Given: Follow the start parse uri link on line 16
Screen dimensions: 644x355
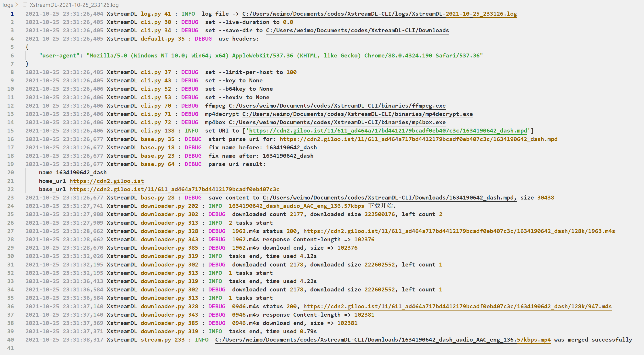Looking at the screenshot, I should pos(418,139).
